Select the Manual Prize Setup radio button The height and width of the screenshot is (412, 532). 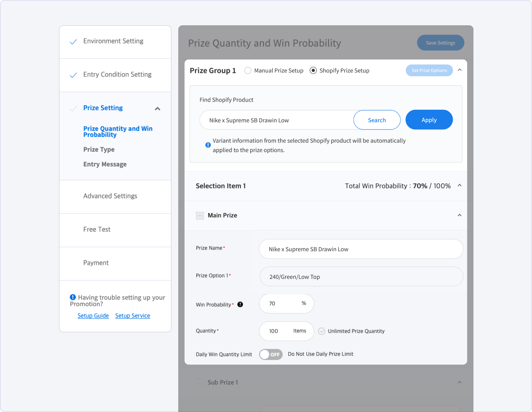click(248, 70)
